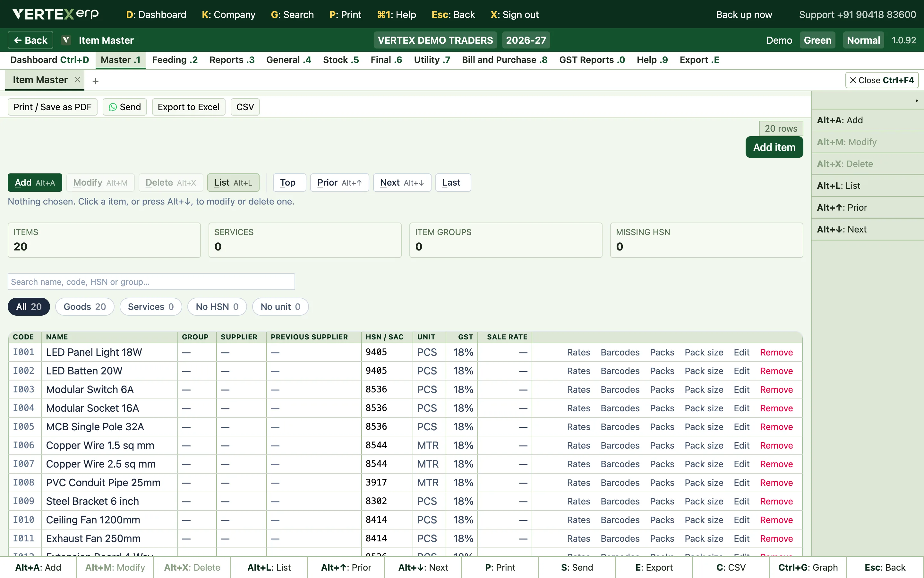The height and width of the screenshot is (578, 924).
Task: Click the Add Alt+A button
Action: tap(35, 183)
